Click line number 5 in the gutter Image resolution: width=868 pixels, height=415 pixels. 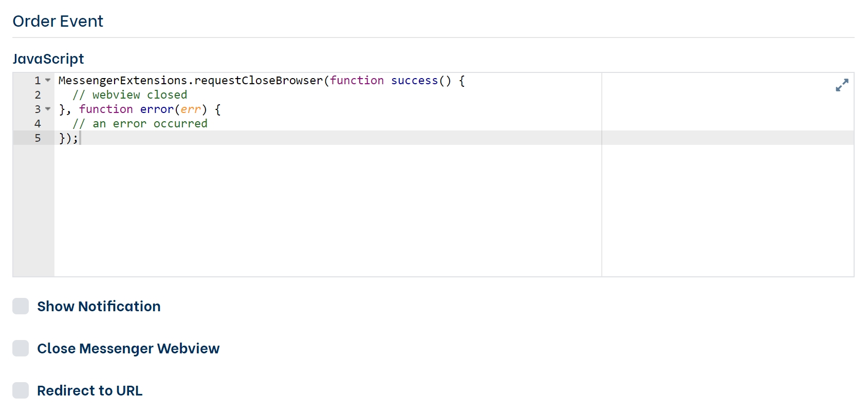[x=38, y=138]
